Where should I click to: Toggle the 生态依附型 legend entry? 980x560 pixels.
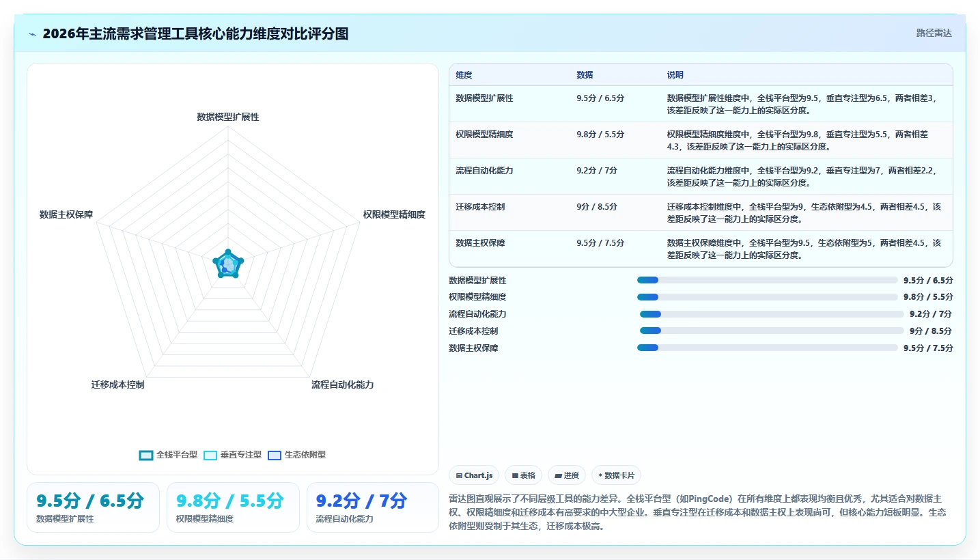click(x=296, y=455)
